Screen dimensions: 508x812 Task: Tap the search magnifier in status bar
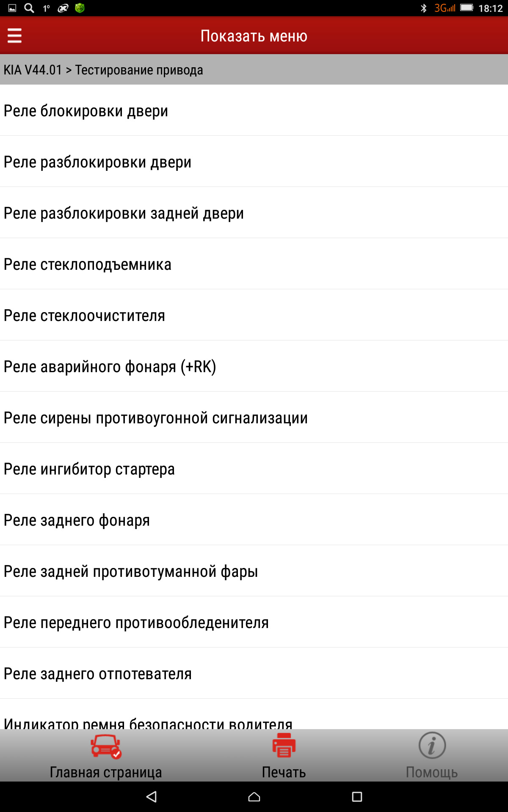29,8
